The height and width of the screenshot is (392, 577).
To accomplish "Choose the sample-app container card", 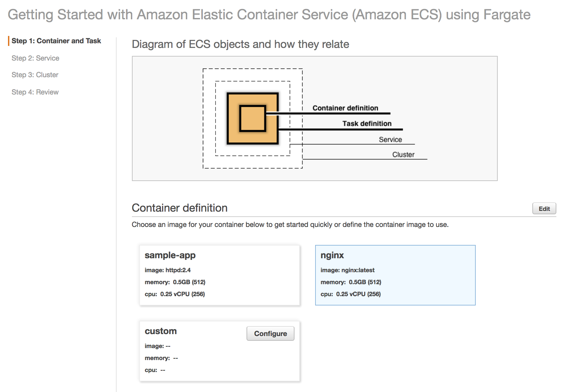I will tap(220, 275).
